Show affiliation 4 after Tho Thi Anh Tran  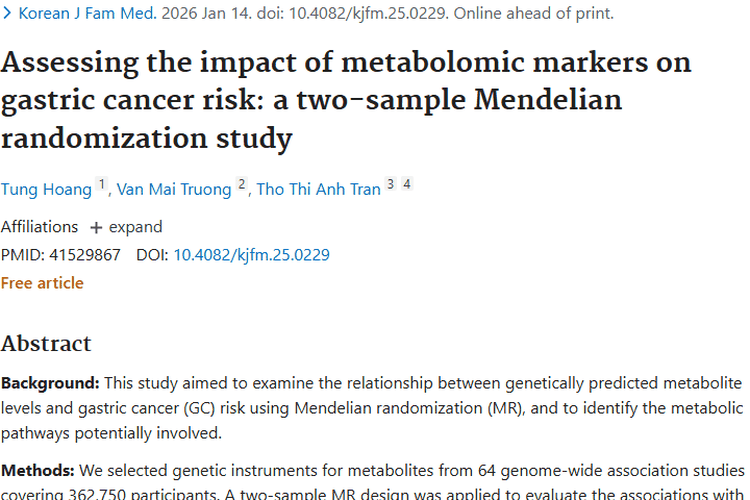tap(407, 185)
